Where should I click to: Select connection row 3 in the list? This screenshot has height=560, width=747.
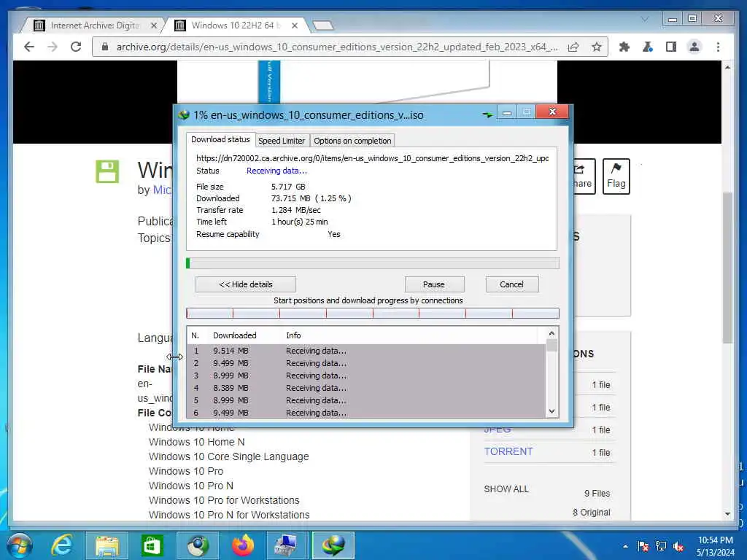pos(366,376)
